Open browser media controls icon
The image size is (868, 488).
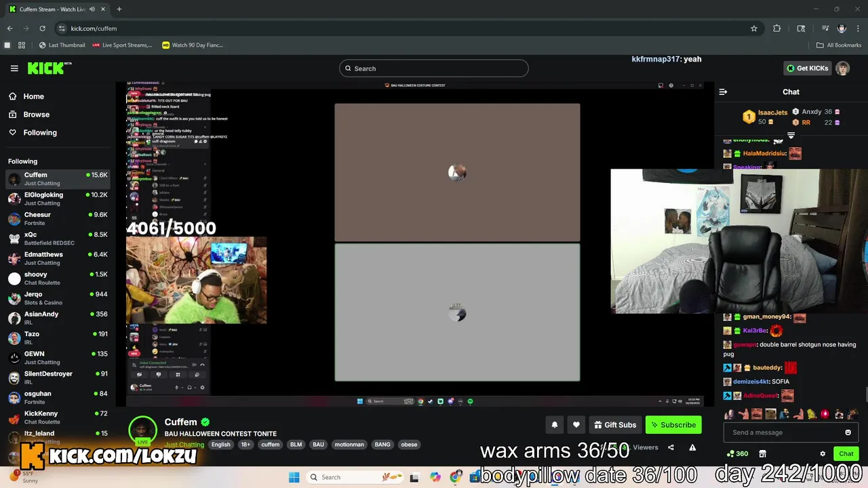tap(825, 28)
